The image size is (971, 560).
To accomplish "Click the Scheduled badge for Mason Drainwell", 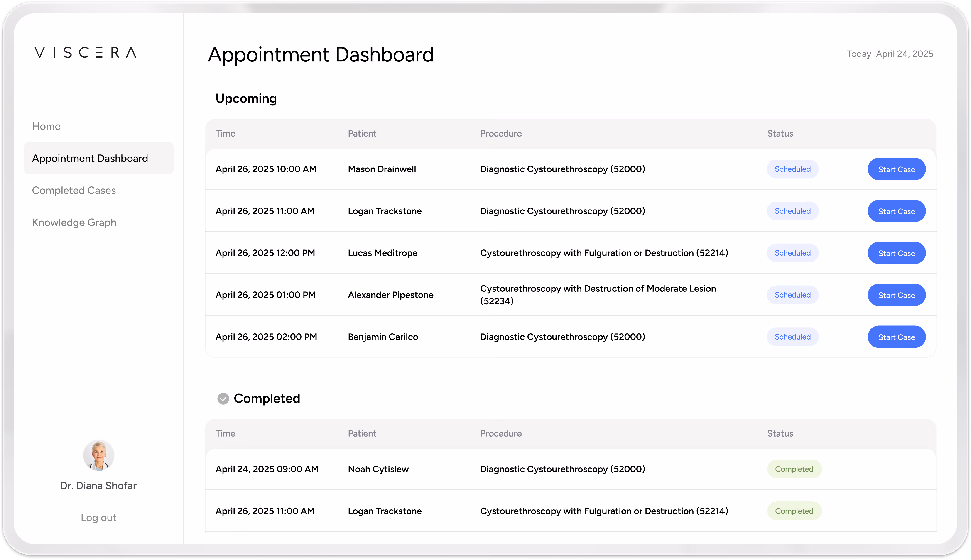I will (792, 169).
